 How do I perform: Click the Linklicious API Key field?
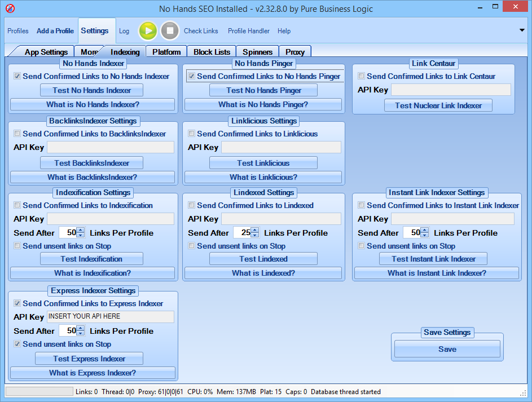pos(282,148)
